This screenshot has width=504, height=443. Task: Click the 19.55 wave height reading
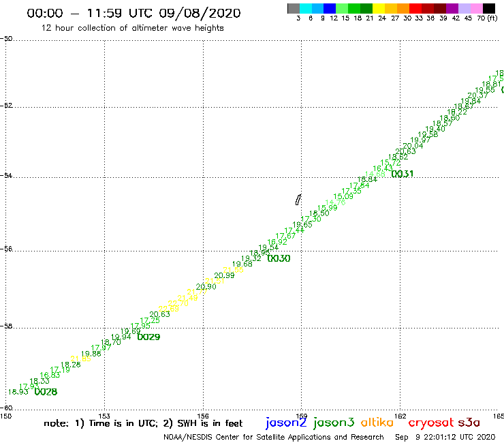click(x=485, y=90)
